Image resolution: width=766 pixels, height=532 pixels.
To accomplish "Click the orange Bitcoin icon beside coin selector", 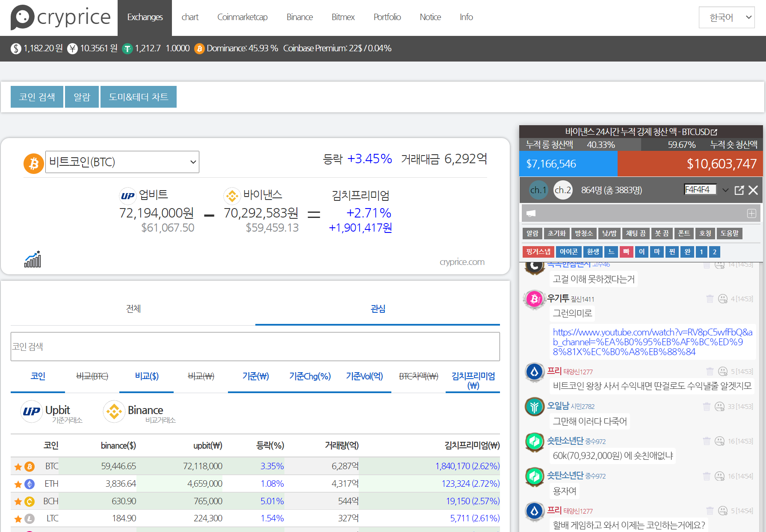I will (34, 163).
